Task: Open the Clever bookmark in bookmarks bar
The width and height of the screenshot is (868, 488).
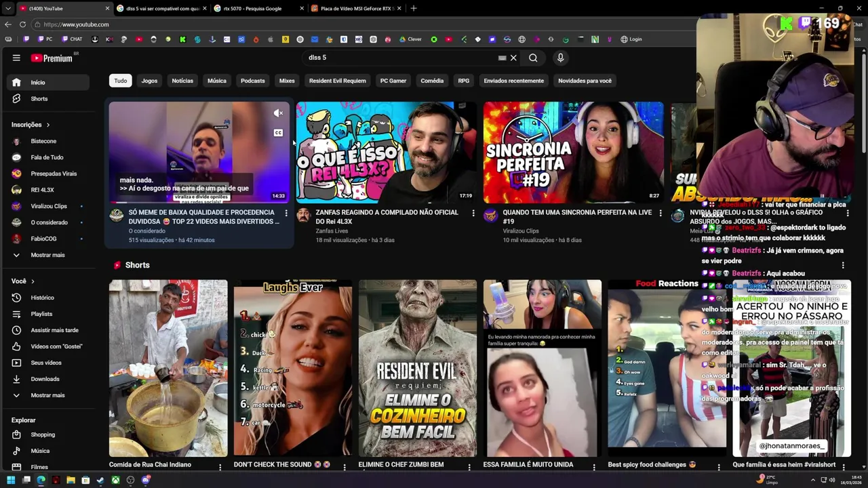Action: 410,39
